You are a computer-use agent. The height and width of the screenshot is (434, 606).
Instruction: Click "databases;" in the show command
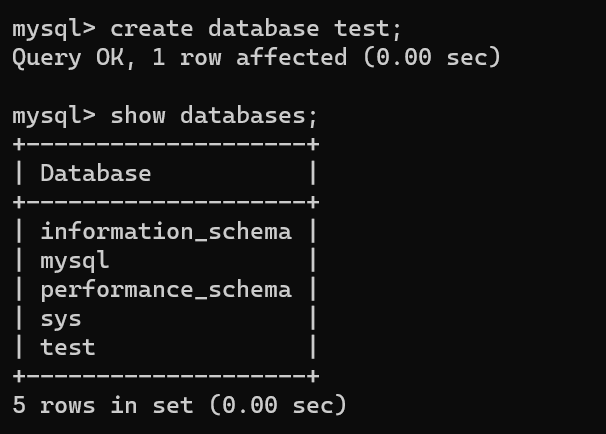pos(249,115)
